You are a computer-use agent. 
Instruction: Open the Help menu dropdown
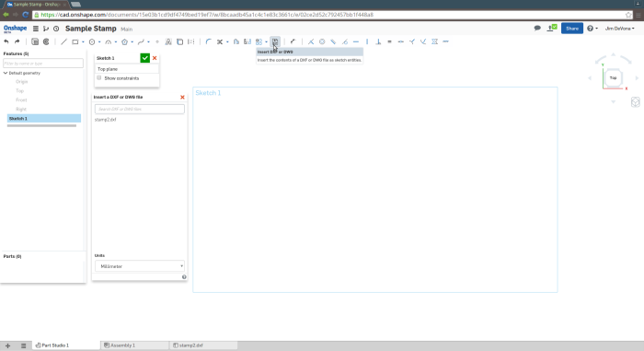[x=592, y=29]
